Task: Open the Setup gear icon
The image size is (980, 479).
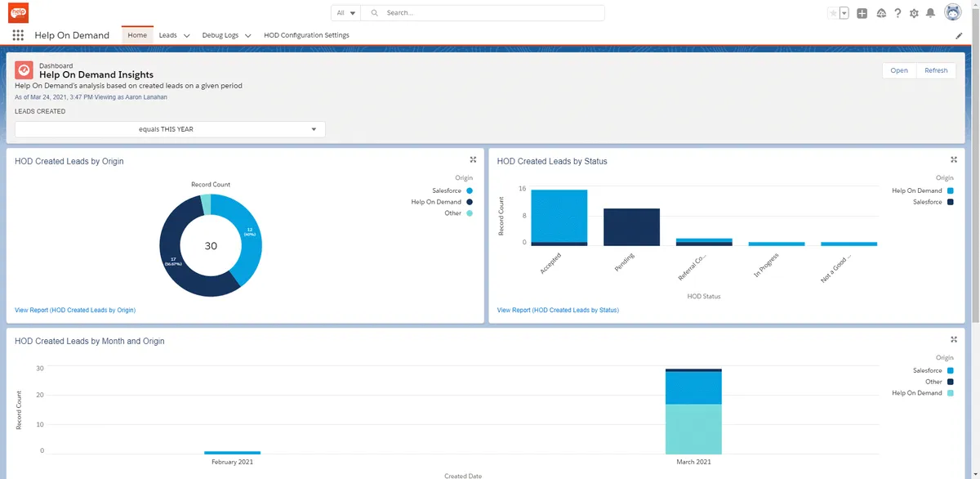Action: pos(914,13)
